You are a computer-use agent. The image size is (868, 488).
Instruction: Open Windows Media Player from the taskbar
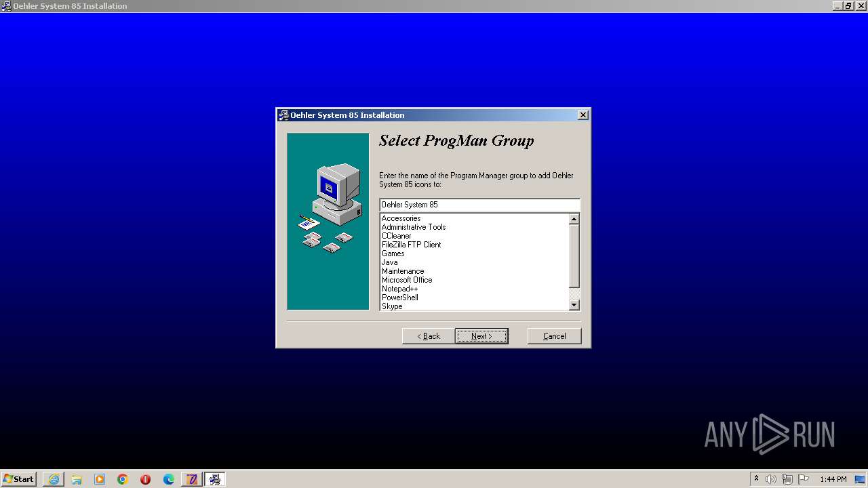point(100,479)
